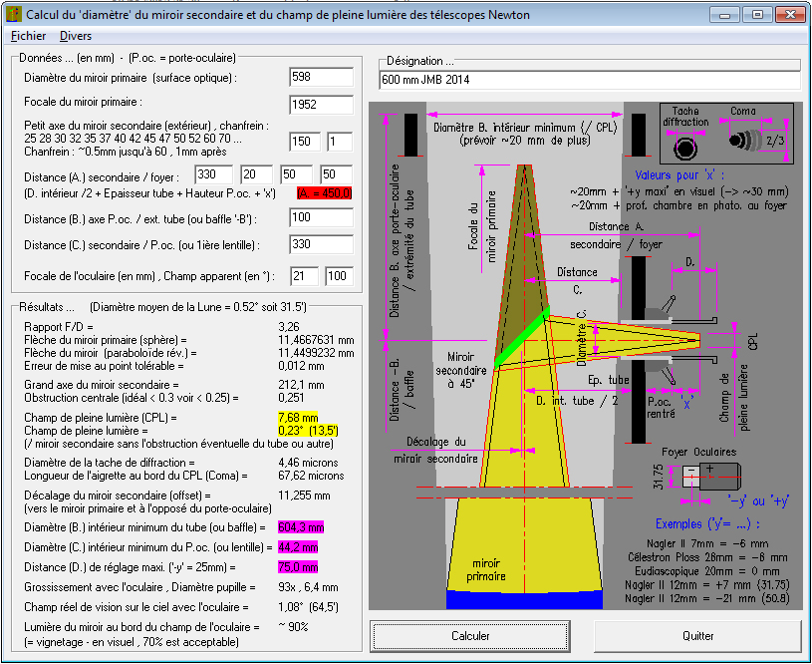This screenshot has height=664, width=812.
Task: Click blue primary mirror in diagram
Action: [x=524, y=598]
